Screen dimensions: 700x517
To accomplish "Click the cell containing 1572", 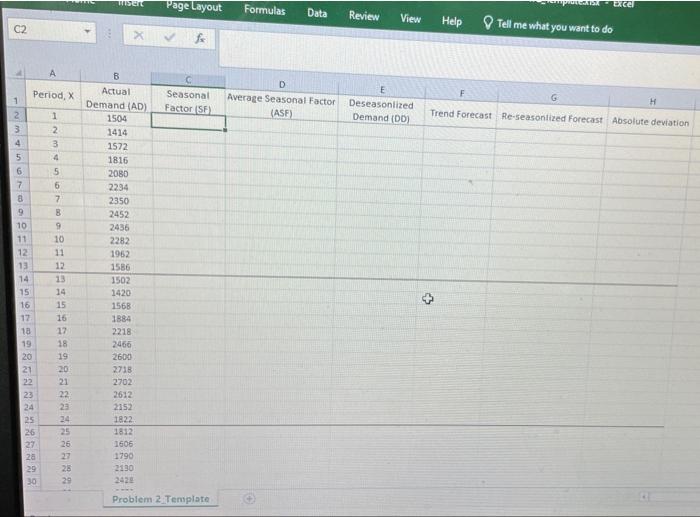I will click(x=117, y=146).
